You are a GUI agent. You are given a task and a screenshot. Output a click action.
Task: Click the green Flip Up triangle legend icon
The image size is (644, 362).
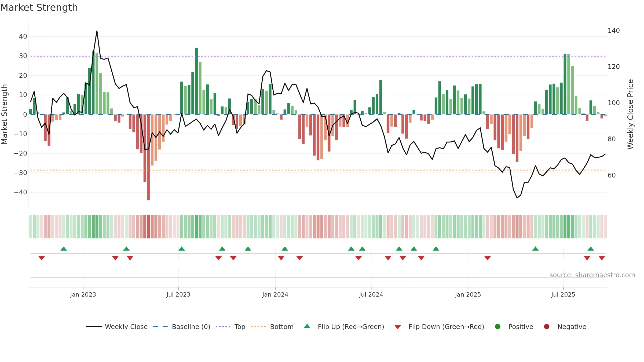coord(307,326)
